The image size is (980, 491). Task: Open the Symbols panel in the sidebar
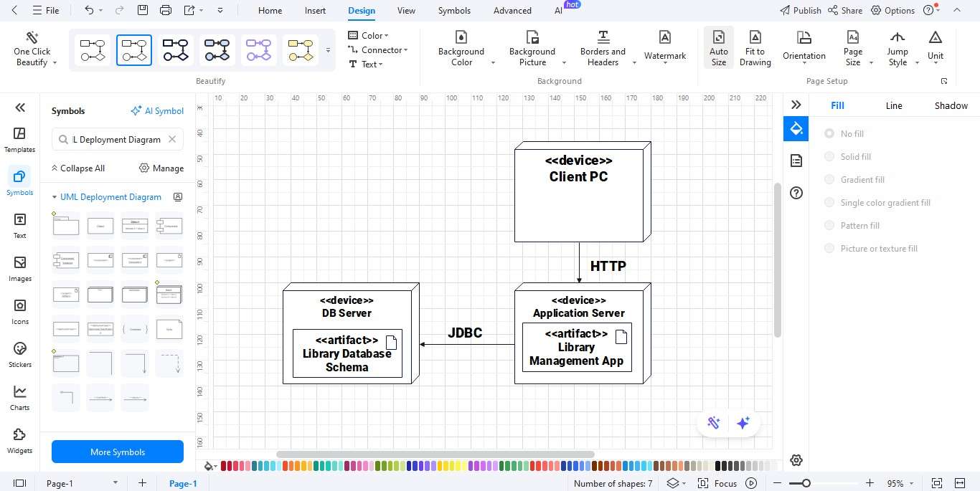click(19, 183)
